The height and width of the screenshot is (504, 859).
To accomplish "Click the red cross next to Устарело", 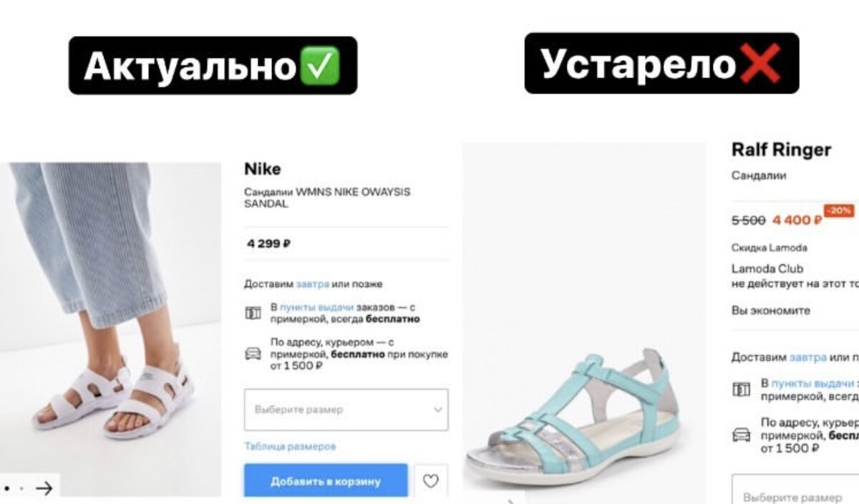I will pyautogui.click(x=760, y=64).
